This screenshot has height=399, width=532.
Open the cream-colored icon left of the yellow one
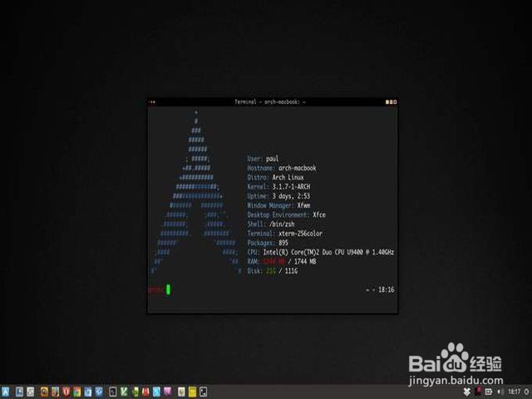tap(181, 392)
